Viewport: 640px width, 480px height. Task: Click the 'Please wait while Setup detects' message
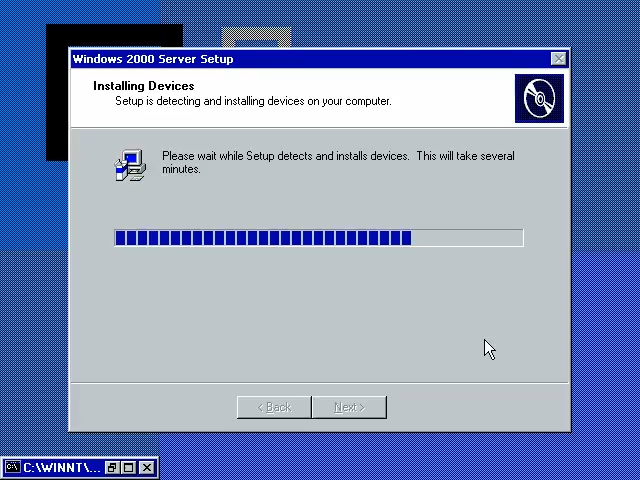tap(338, 162)
